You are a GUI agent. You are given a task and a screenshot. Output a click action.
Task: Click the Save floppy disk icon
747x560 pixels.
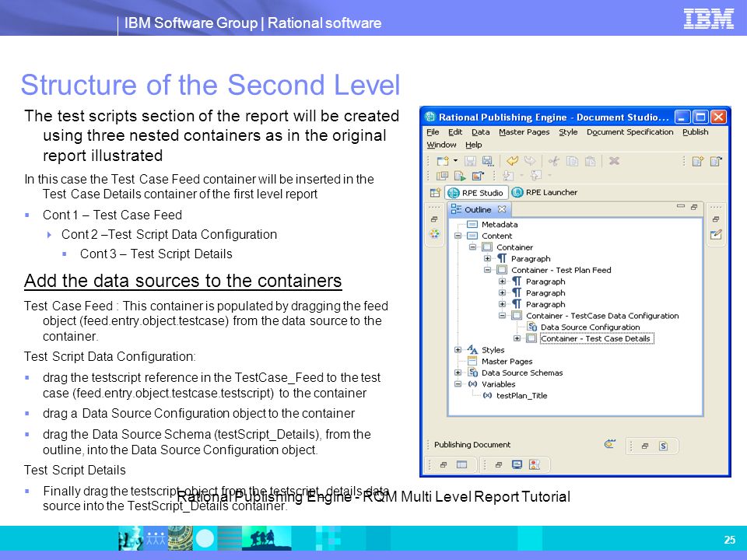(470, 162)
